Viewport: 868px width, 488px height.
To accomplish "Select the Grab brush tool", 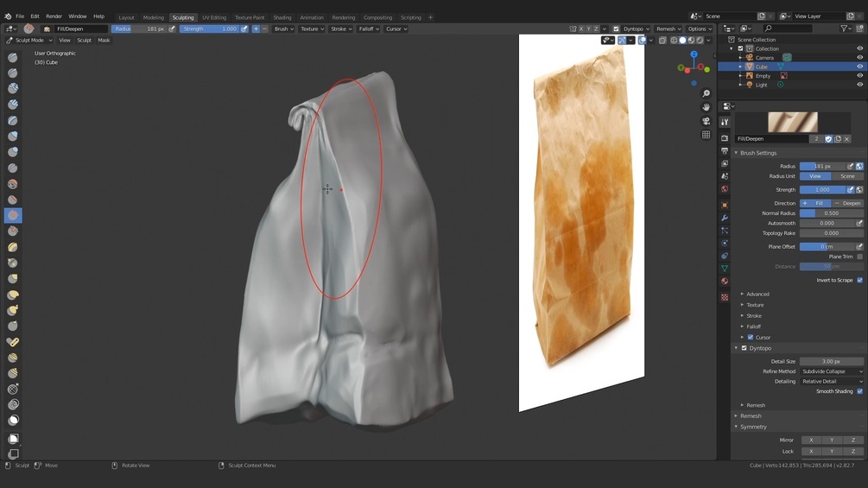I will 13,279.
